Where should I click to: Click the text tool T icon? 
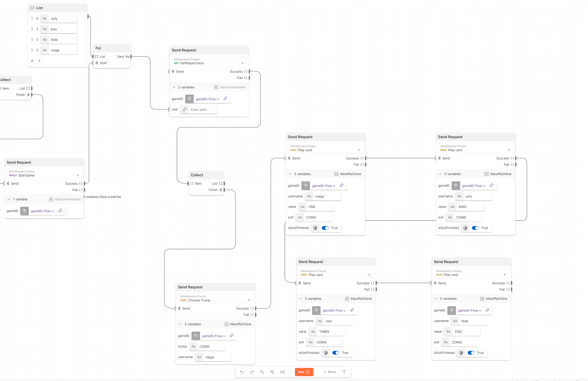(344, 372)
